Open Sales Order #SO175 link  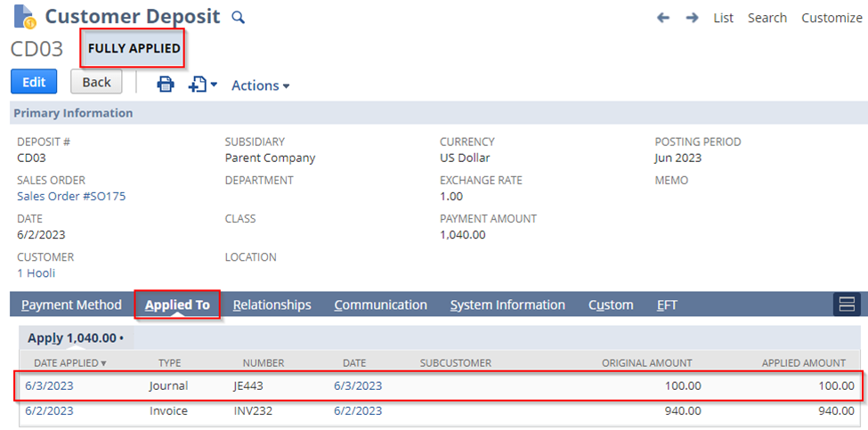click(x=71, y=197)
